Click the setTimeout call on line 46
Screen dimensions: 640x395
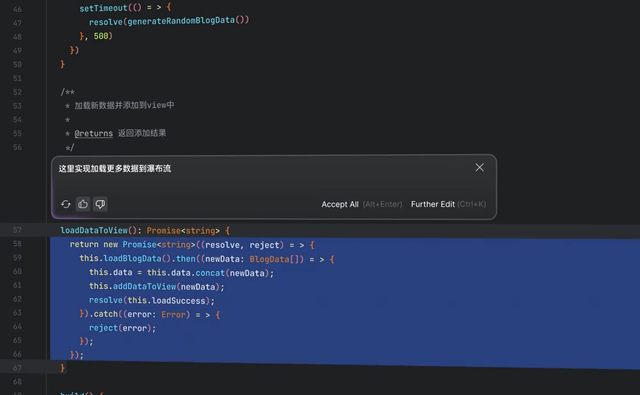(103, 8)
